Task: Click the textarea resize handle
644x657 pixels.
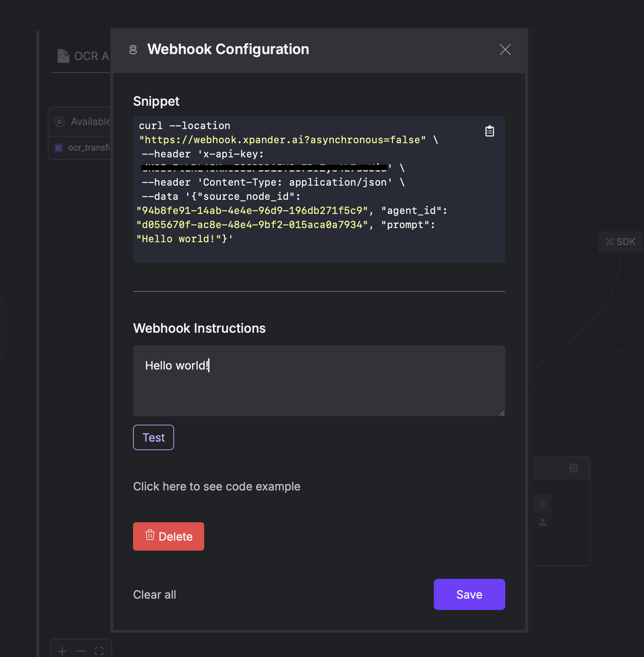Action: pos(501,413)
